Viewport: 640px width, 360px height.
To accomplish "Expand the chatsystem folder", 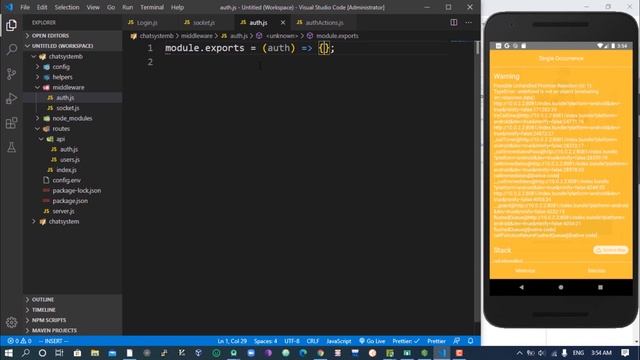I will point(73,221).
